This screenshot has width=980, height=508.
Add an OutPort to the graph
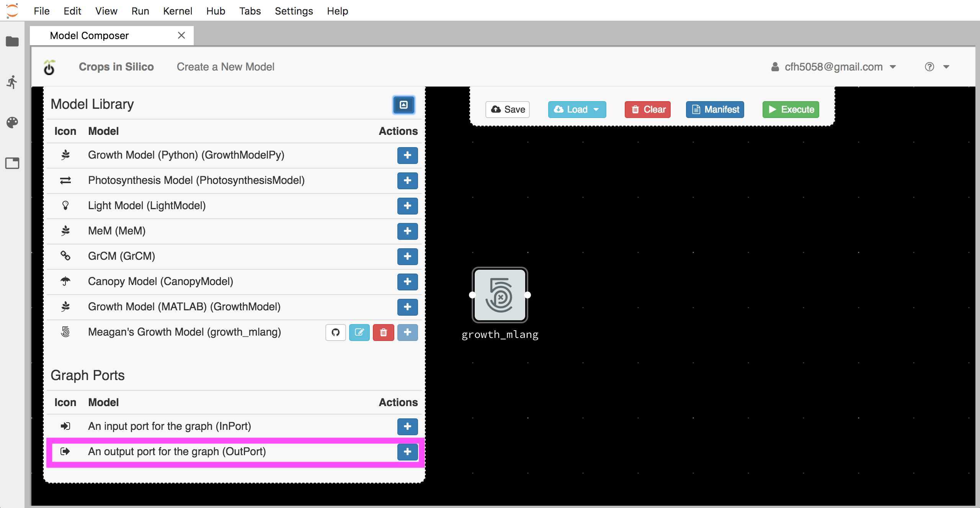407,452
